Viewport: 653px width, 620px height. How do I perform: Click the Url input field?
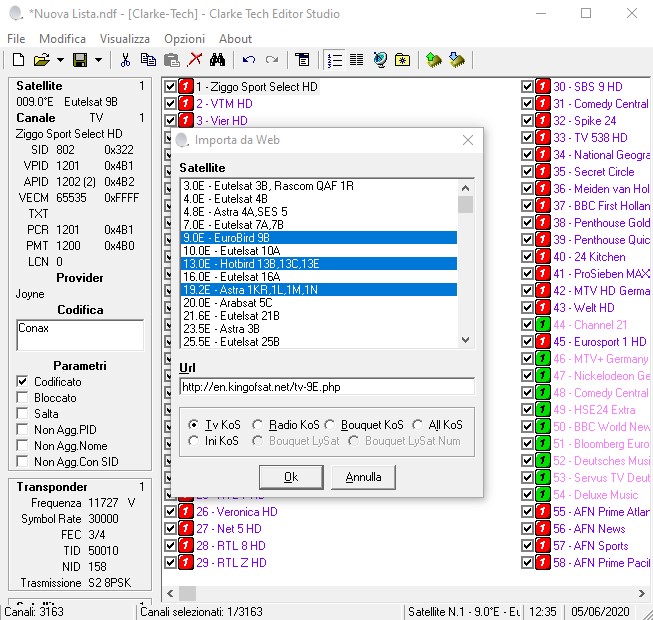pyautogui.click(x=327, y=387)
